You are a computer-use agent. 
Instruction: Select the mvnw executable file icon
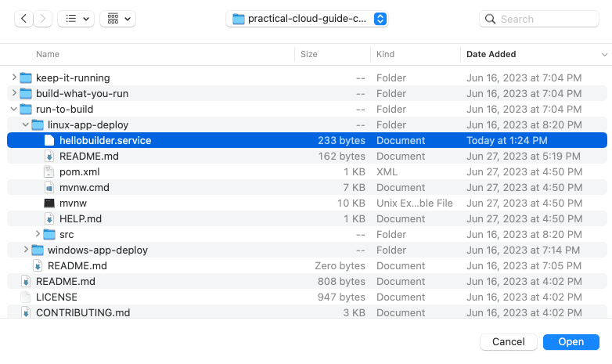[49, 203]
